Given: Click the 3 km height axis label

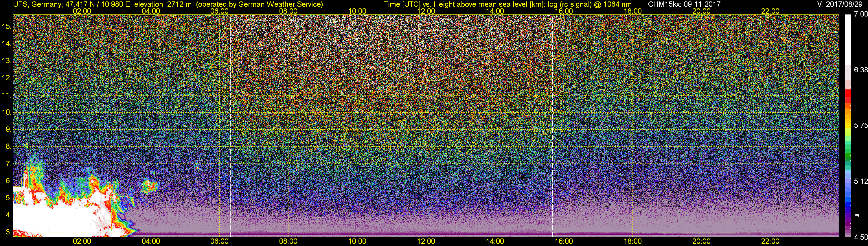Looking at the screenshot, I should click(x=8, y=232).
